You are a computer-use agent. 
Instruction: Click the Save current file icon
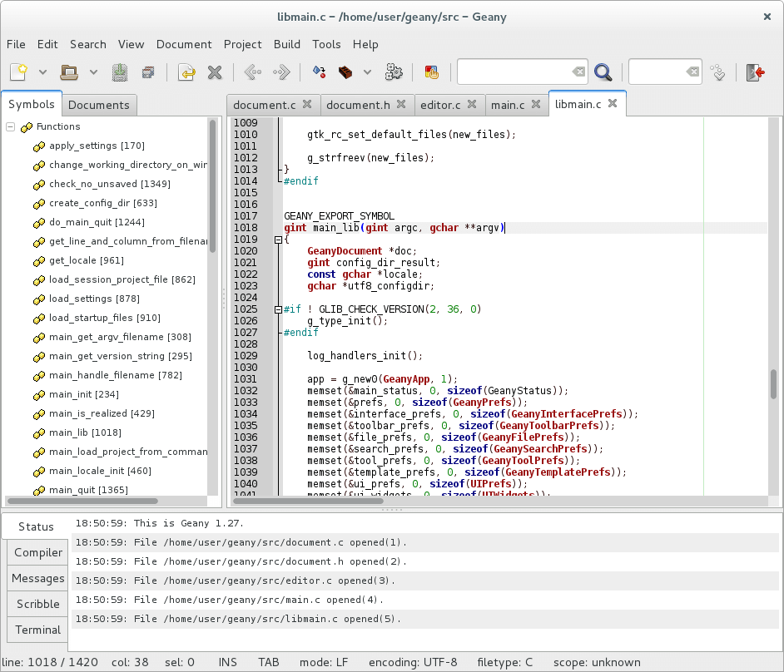pos(120,72)
